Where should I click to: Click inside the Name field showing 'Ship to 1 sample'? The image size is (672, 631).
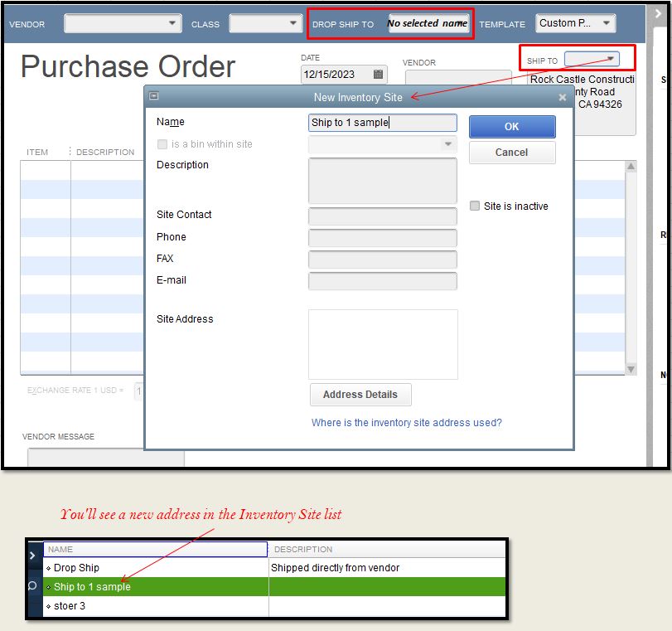point(382,122)
